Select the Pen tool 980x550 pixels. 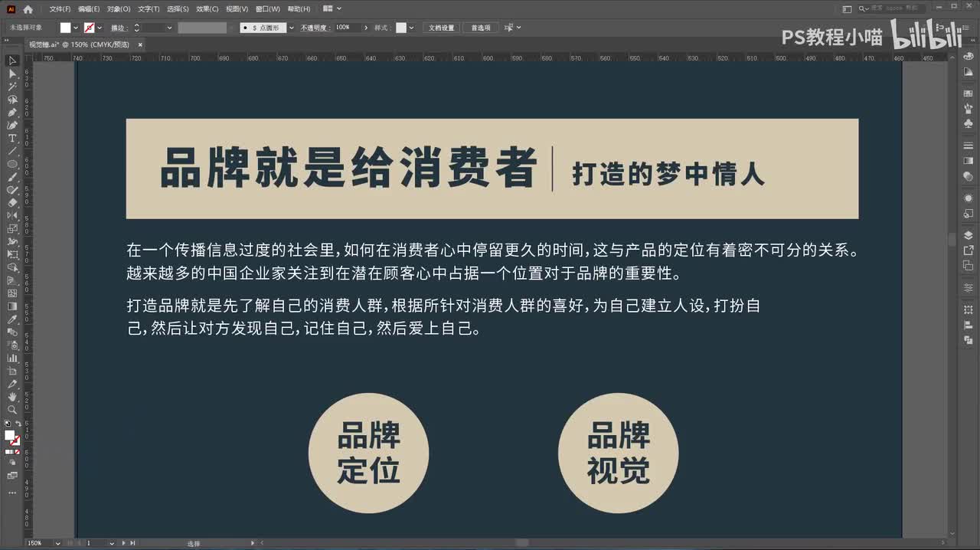pyautogui.click(x=12, y=113)
